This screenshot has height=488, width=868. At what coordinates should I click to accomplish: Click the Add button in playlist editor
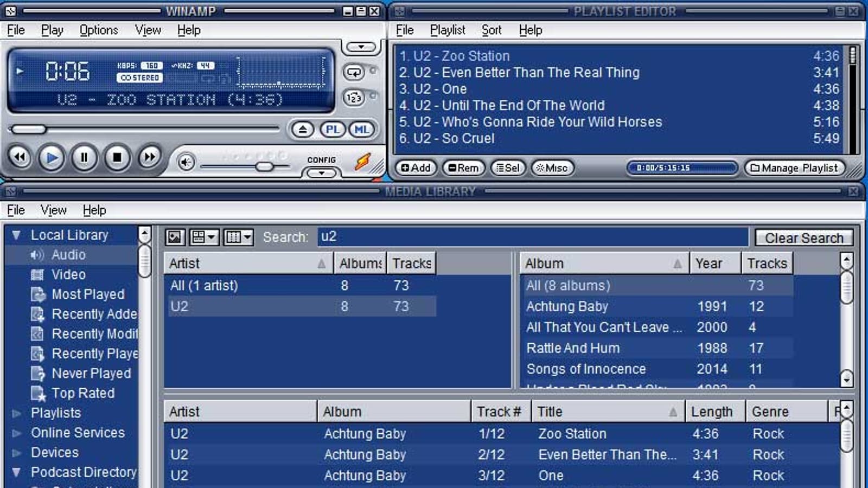point(416,168)
